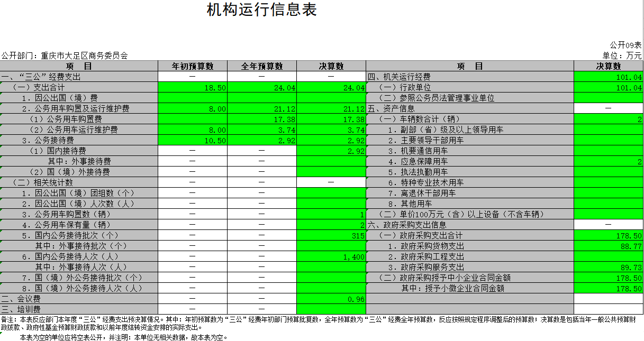
Task: Select the 1,400 value cell
Action: (331, 256)
